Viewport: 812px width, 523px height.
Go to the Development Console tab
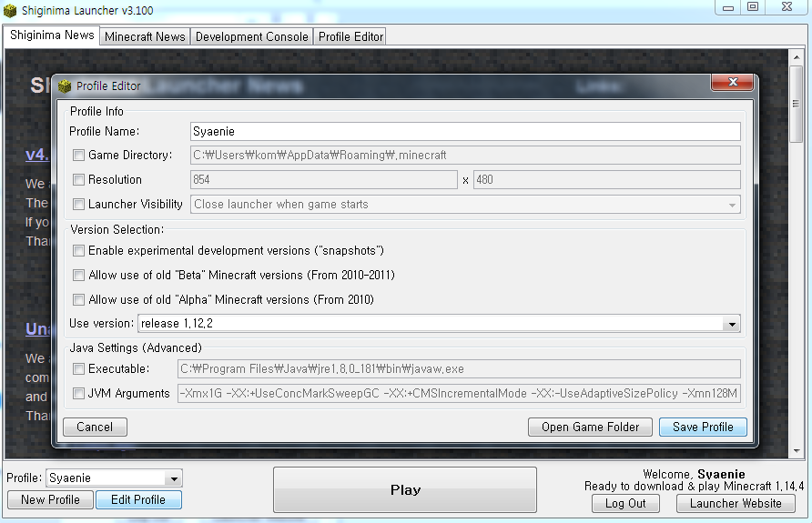pos(251,36)
